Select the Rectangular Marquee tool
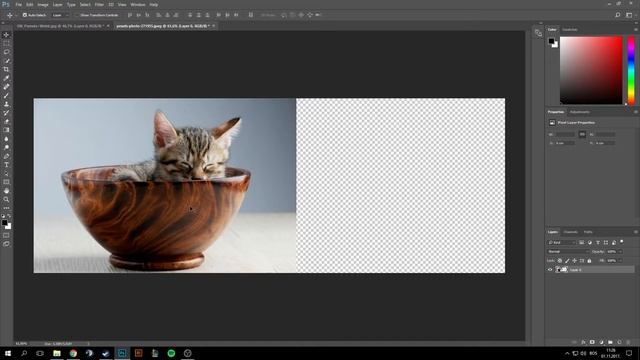Viewport: 640px width, 360px height. point(6,43)
